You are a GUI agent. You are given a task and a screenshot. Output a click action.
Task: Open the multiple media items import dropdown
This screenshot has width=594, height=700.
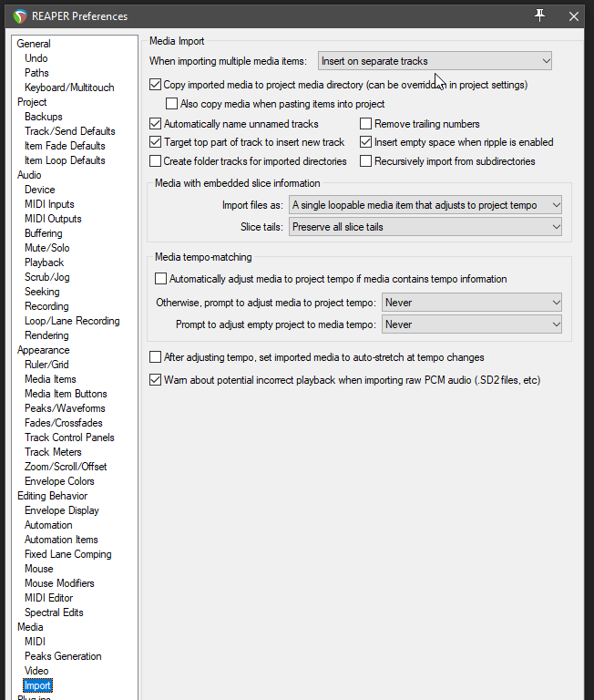(435, 61)
